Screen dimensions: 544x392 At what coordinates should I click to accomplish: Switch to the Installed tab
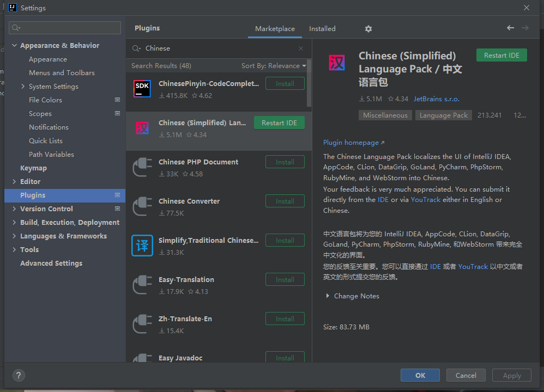pyautogui.click(x=322, y=29)
